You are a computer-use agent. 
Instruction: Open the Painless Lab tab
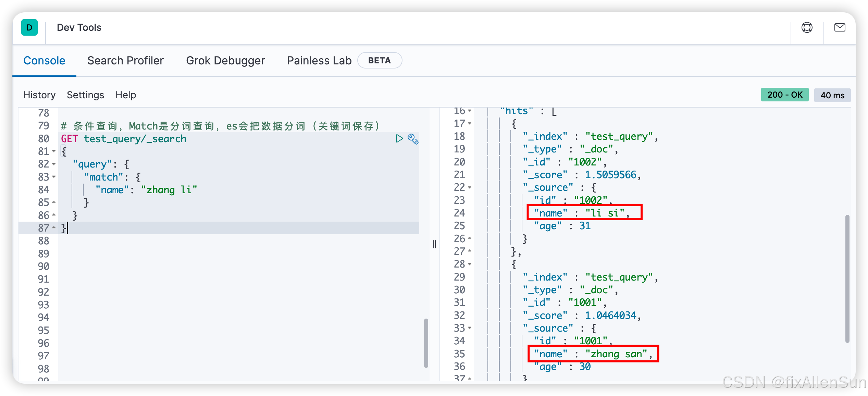[319, 61]
